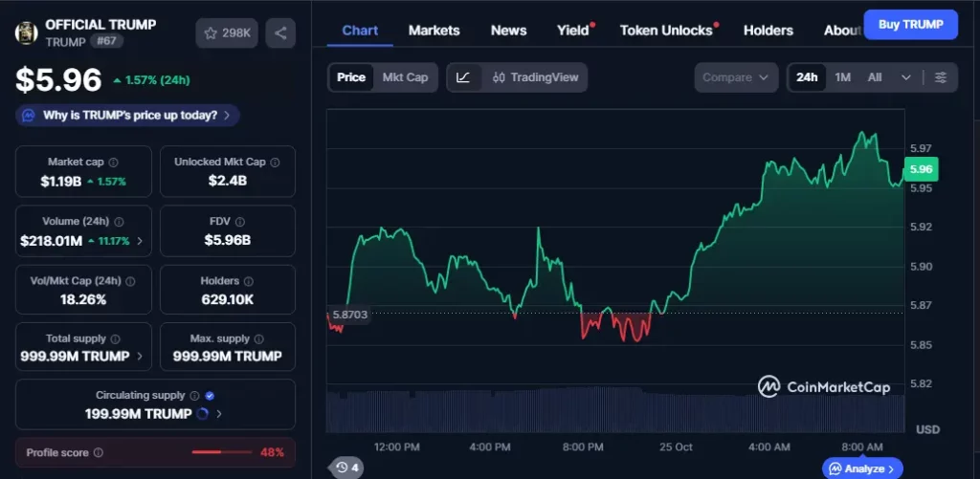This screenshot has width=980, height=479.
Task: Click the Buy TRUMP button
Action: coord(910,25)
